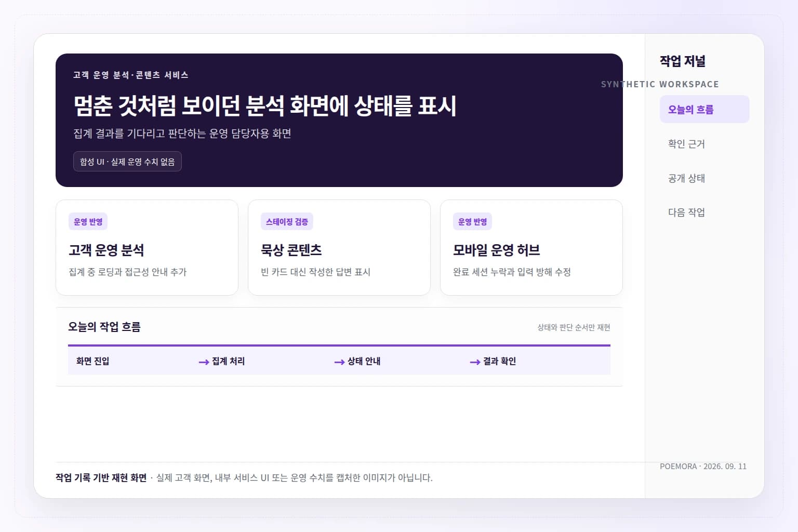The width and height of the screenshot is (798, 532).
Task: Click the 스테이징 검증 tag
Action: tap(287, 221)
